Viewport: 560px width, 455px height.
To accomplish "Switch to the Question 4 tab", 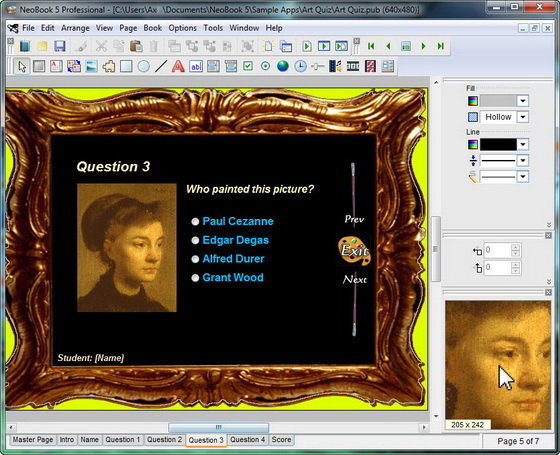I will point(247,440).
